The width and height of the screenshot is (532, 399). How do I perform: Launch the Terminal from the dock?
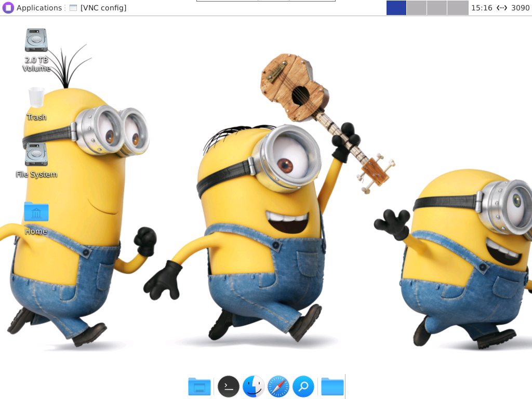click(x=229, y=387)
